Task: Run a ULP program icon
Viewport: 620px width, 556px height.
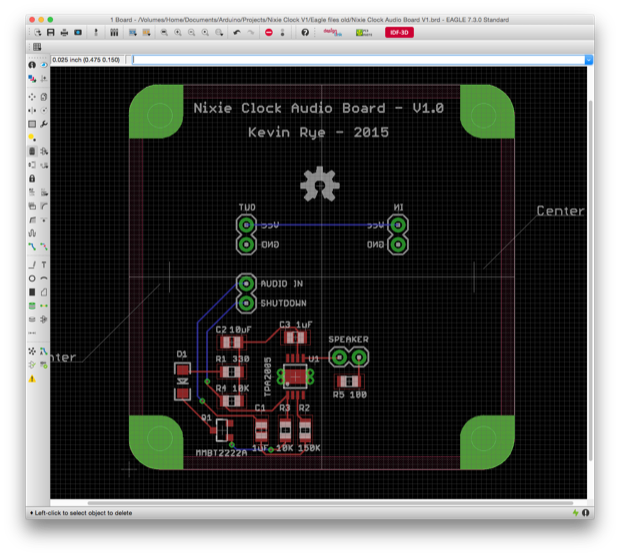Action: tap(146, 32)
